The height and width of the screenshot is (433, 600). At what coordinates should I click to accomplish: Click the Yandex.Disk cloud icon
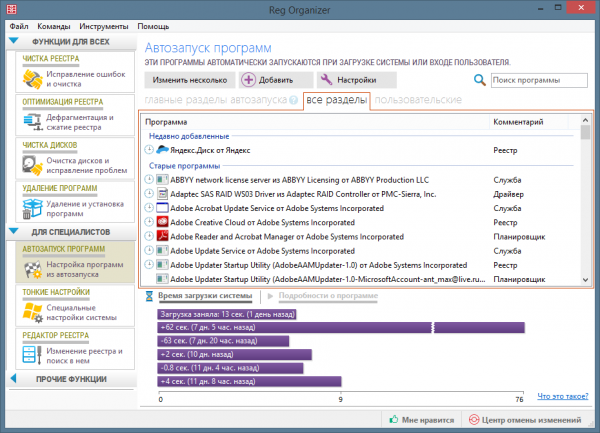(162, 150)
